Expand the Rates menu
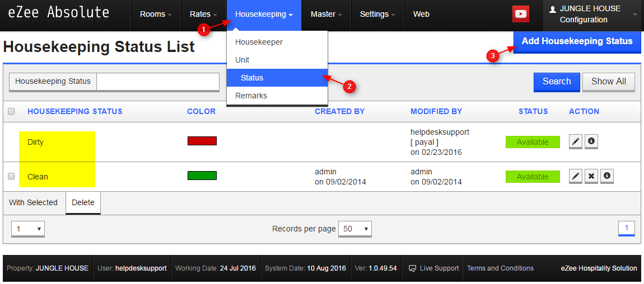Image resolution: width=644 pixels, height=284 pixels. pyautogui.click(x=203, y=15)
